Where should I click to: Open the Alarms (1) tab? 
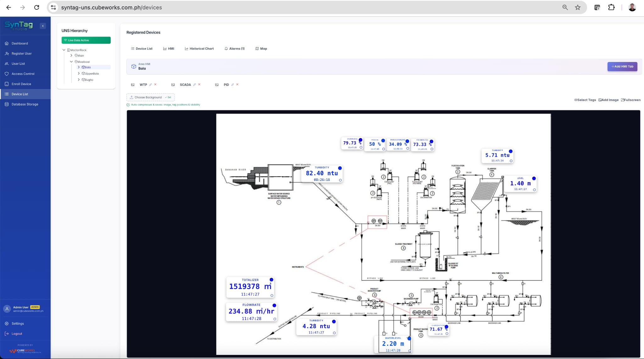(234, 49)
